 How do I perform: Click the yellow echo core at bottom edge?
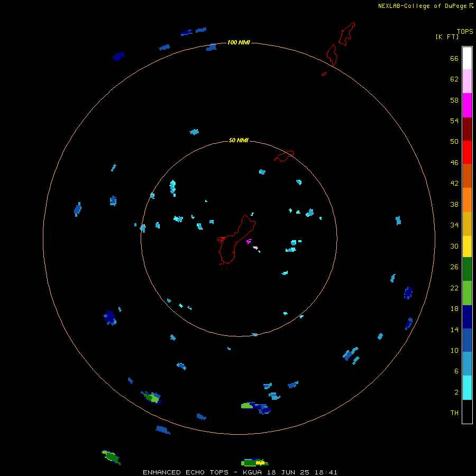[x=260, y=463]
